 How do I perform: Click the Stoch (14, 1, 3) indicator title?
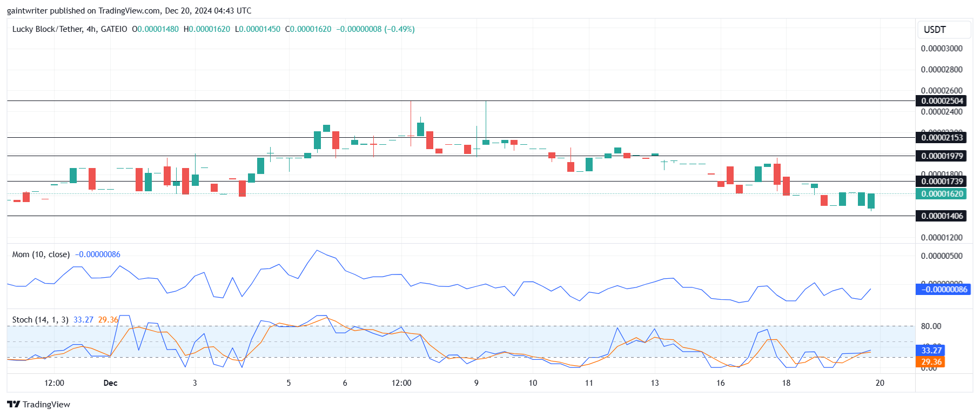pos(41,320)
